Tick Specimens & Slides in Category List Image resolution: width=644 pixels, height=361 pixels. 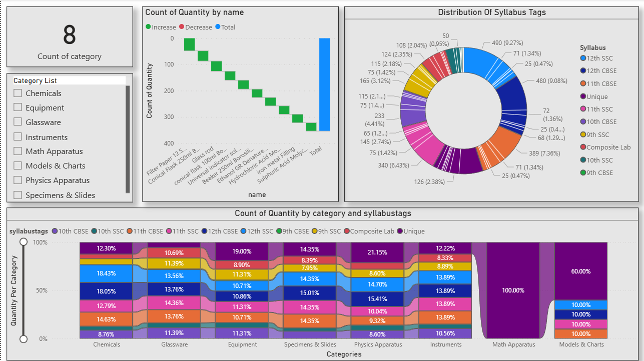point(18,195)
